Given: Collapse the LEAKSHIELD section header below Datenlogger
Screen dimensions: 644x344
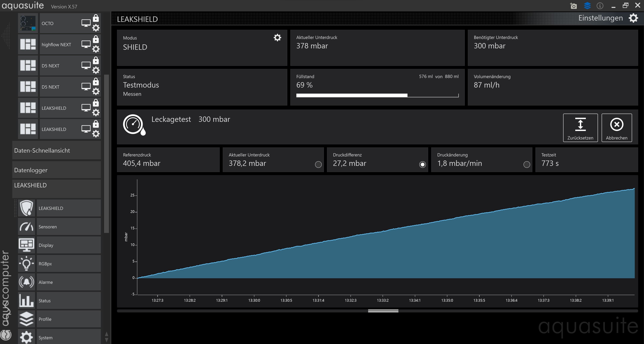Looking at the screenshot, I should click(x=56, y=189).
